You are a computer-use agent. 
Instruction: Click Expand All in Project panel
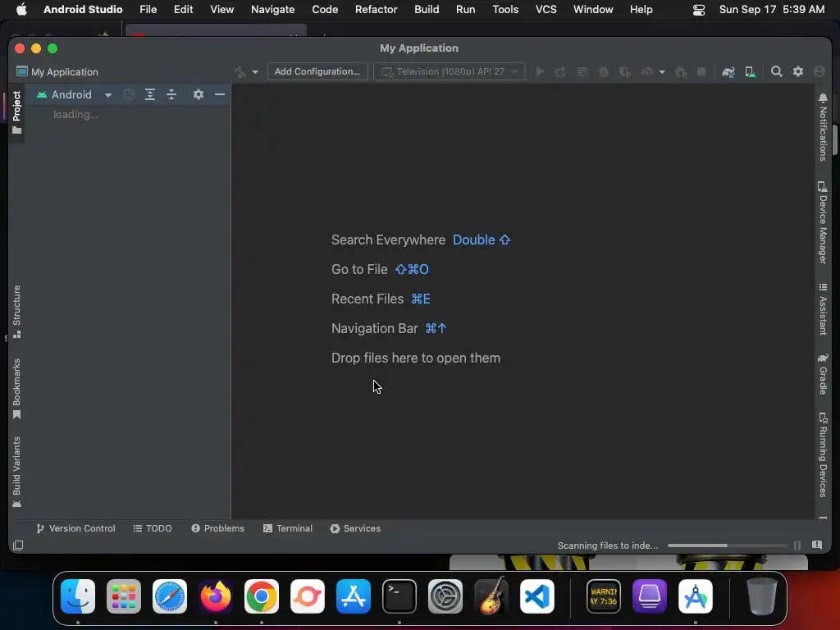(150, 94)
